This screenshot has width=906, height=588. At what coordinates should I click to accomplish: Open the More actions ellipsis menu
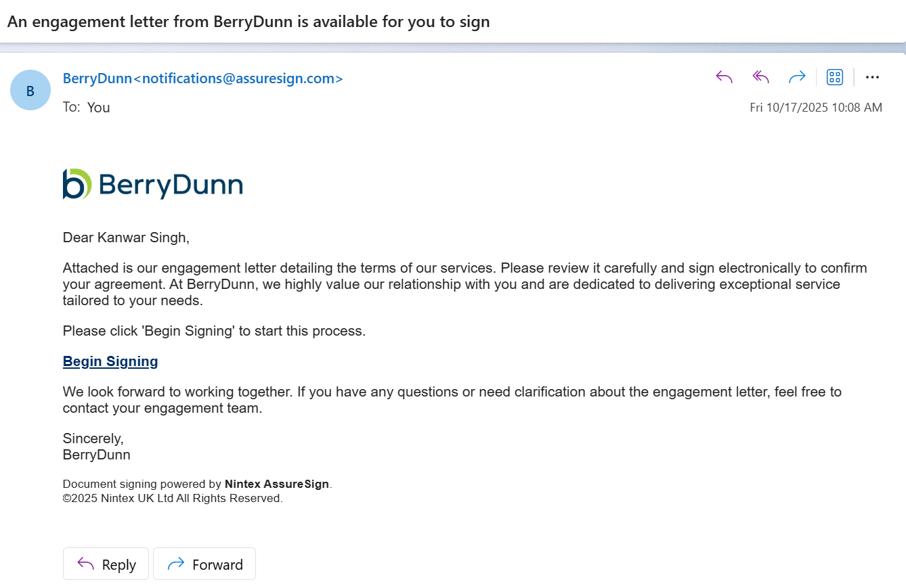(872, 77)
